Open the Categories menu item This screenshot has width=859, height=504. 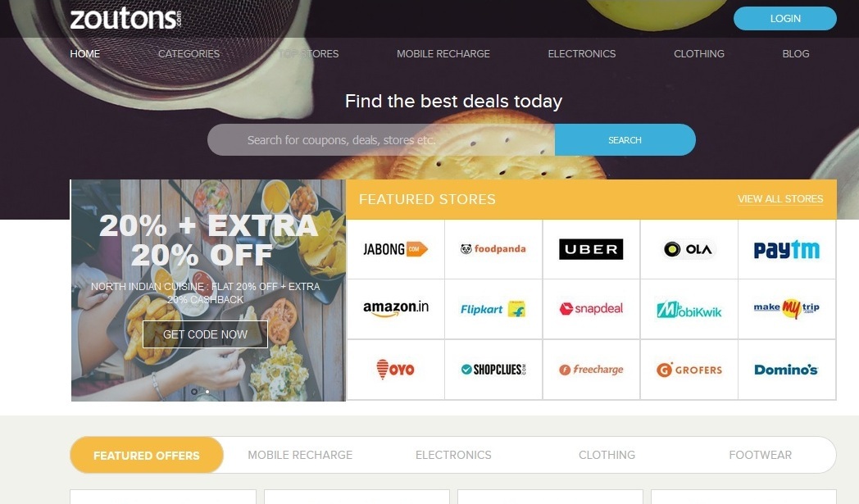[x=189, y=54]
